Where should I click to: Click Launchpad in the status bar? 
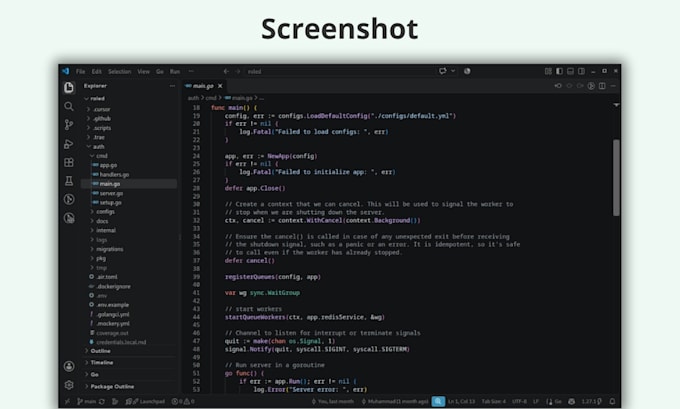pos(145,402)
